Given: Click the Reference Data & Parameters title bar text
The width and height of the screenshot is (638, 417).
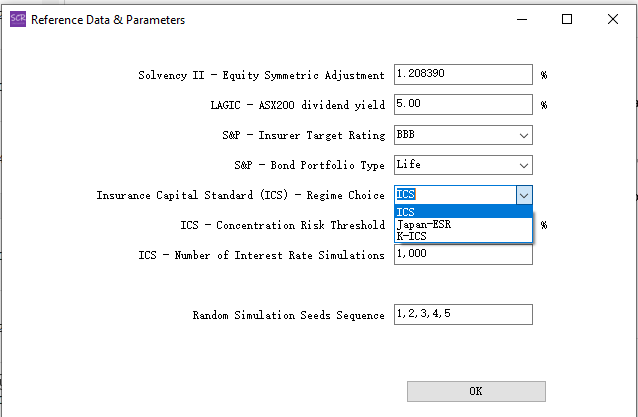Looking at the screenshot, I should point(108,20).
